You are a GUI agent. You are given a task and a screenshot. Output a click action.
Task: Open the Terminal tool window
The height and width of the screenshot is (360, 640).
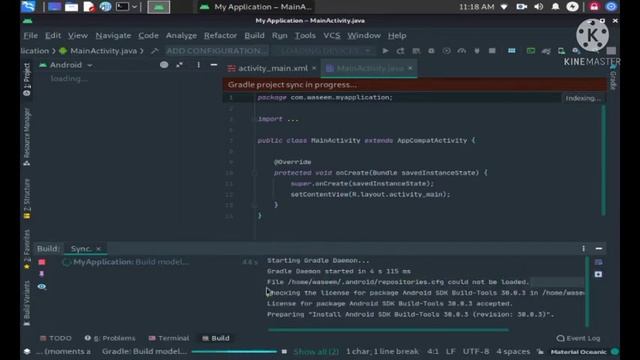(x=169, y=338)
